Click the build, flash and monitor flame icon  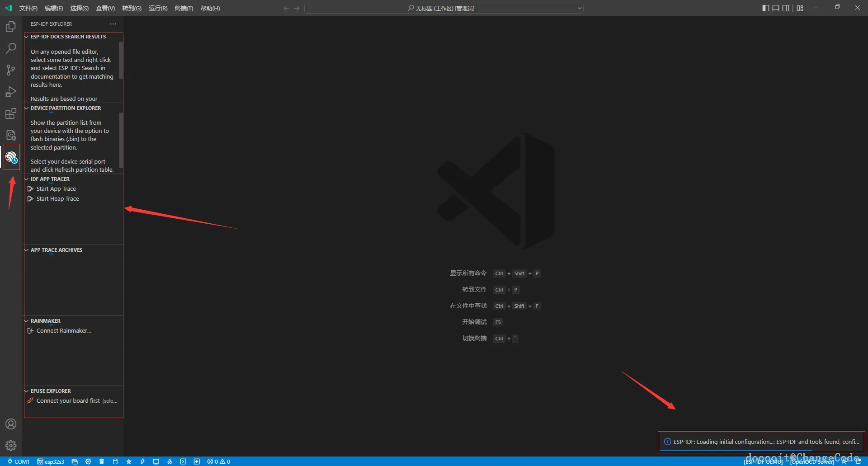click(x=170, y=461)
